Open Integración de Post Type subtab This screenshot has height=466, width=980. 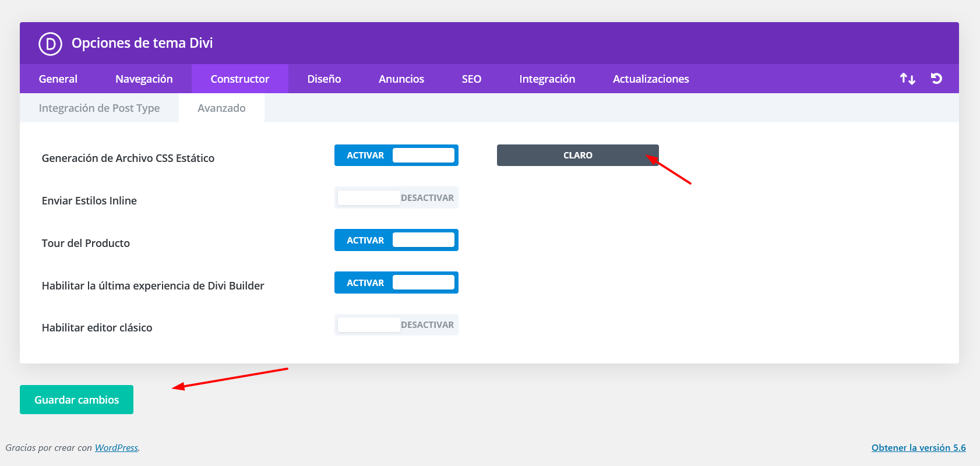99,108
